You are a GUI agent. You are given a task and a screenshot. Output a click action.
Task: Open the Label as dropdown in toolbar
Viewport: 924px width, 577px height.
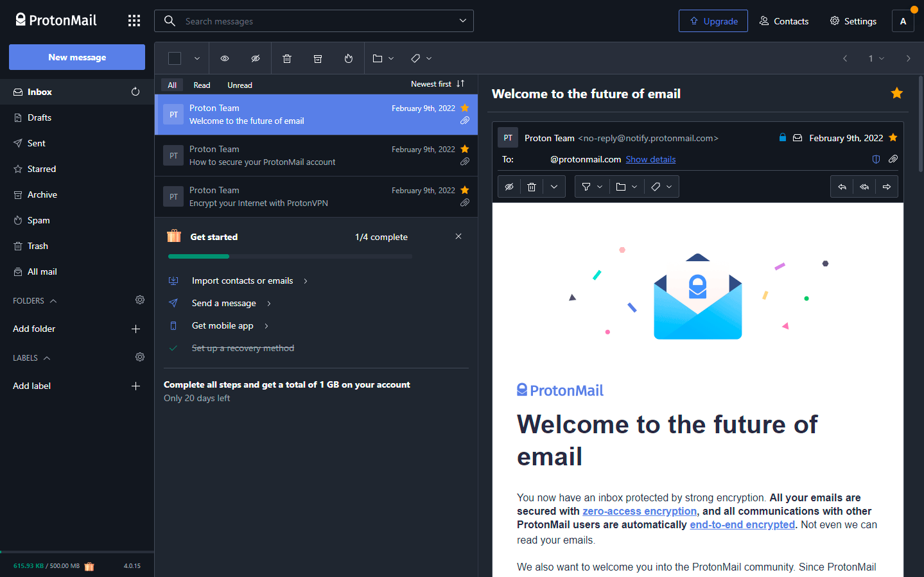(421, 58)
